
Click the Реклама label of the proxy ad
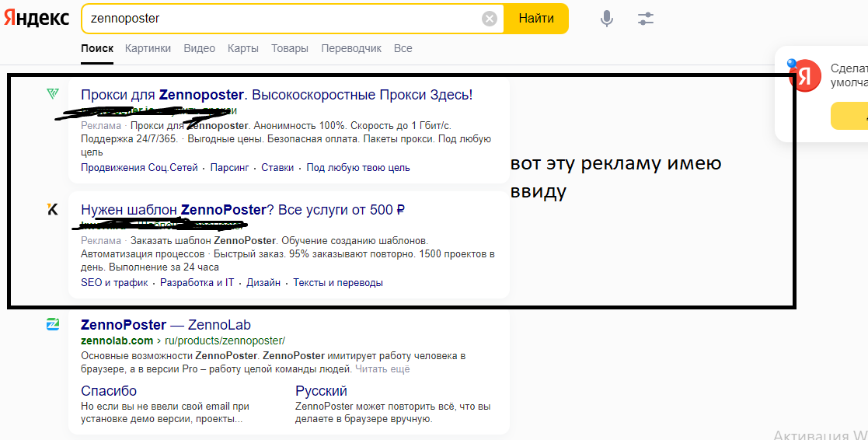point(101,126)
